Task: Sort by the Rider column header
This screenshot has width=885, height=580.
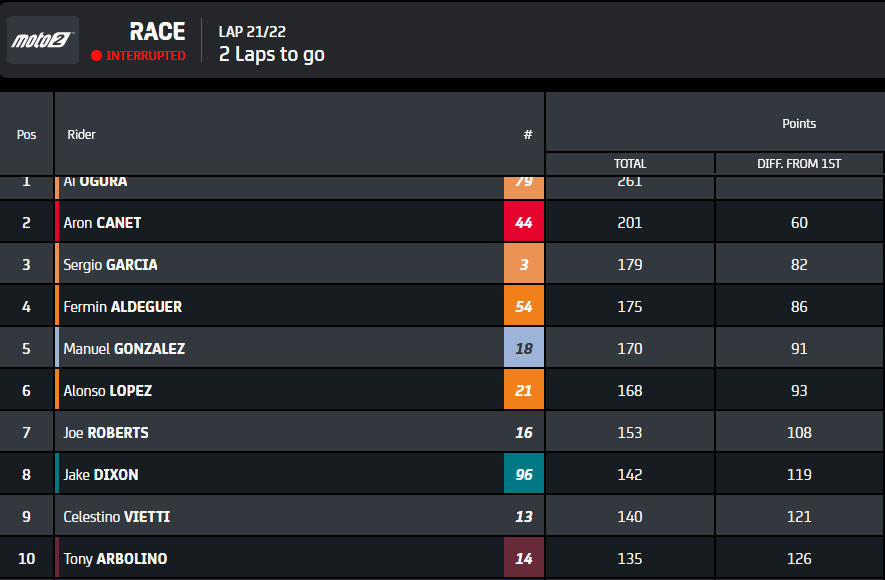Action: [x=81, y=134]
